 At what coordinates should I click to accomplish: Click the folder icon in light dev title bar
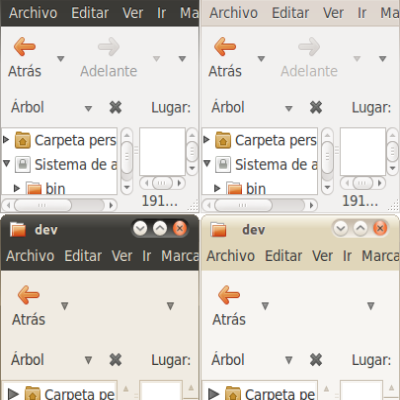pos(218,229)
